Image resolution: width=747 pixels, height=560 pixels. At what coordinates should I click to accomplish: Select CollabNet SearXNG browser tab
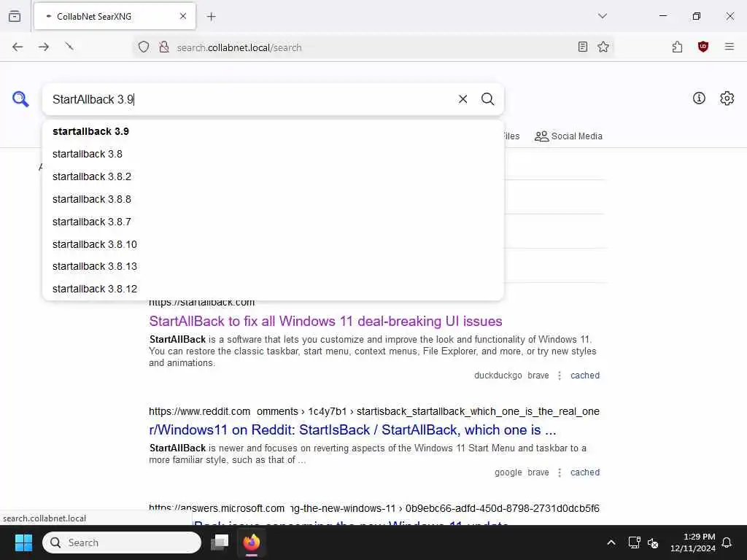pyautogui.click(x=115, y=17)
